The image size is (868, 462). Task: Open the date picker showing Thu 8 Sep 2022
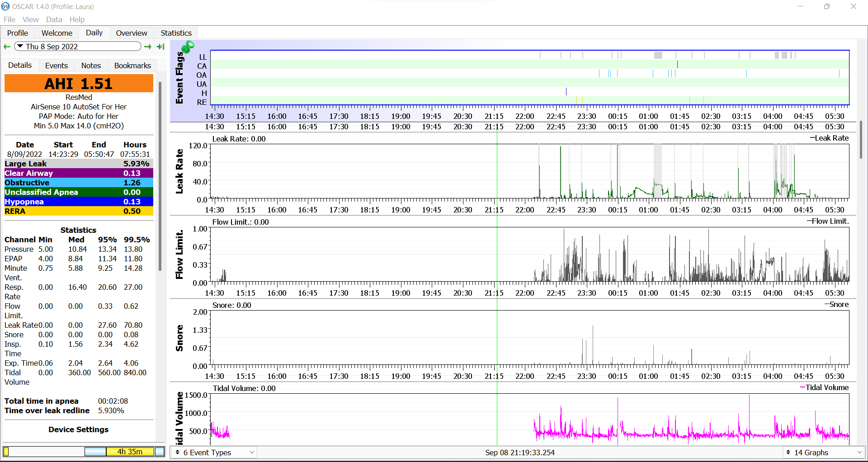point(78,47)
